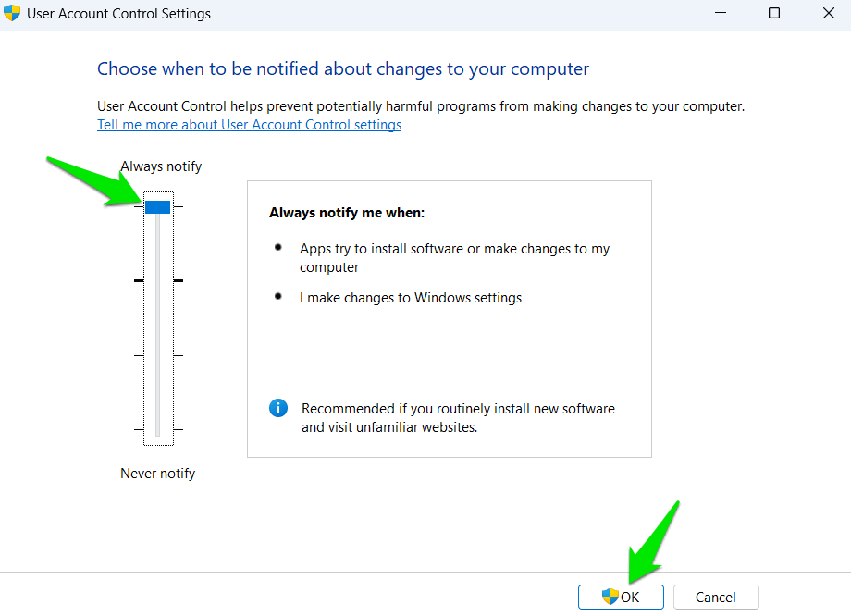
Task: Select the blue slider handle at Always notify
Action: (157, 206)
